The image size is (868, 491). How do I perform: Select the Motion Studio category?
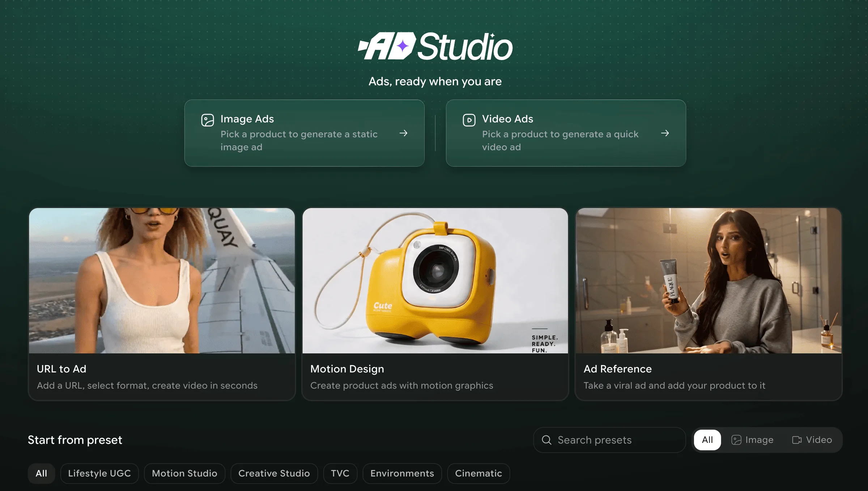[x=184, y=473]
